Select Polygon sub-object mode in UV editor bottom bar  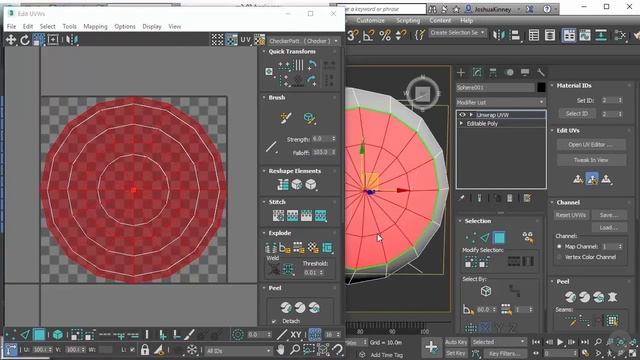point(39,335)
